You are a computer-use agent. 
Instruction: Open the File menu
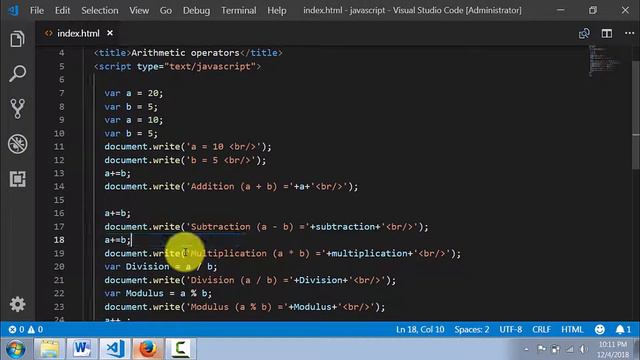(37, 10)
